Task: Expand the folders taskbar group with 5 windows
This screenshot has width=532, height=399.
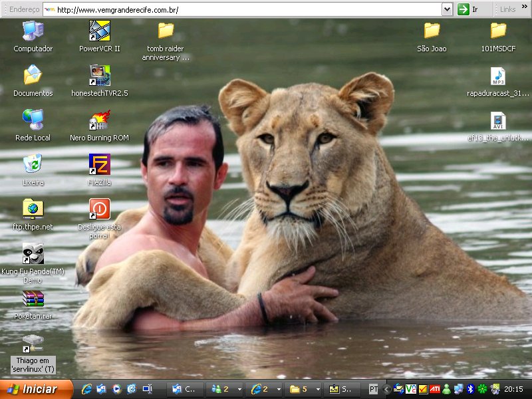Action: pos(318,389)
